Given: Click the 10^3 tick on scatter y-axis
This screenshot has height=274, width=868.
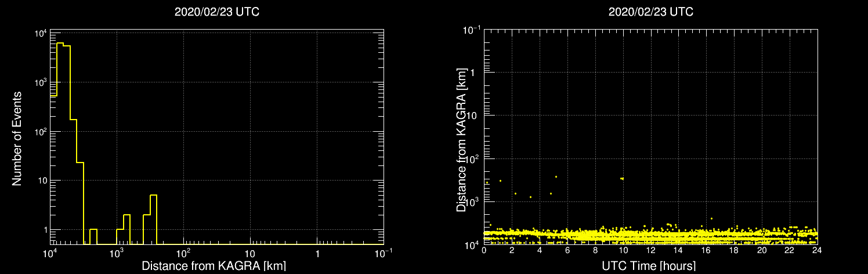Looking at the screenshot, I should click(x=473, y=201).
